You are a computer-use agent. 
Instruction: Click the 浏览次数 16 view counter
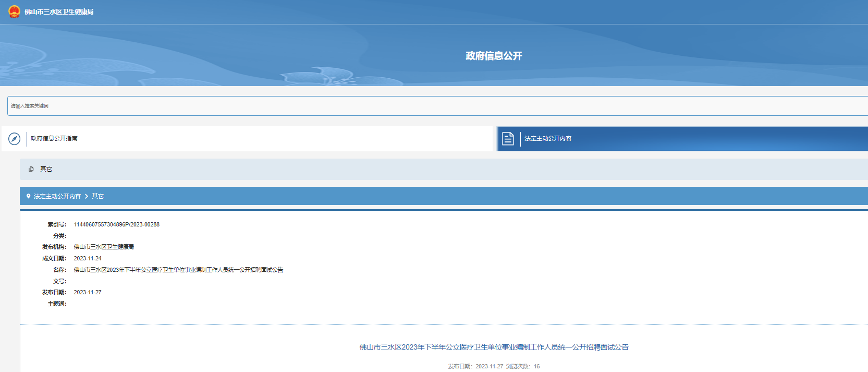(523, 366)
